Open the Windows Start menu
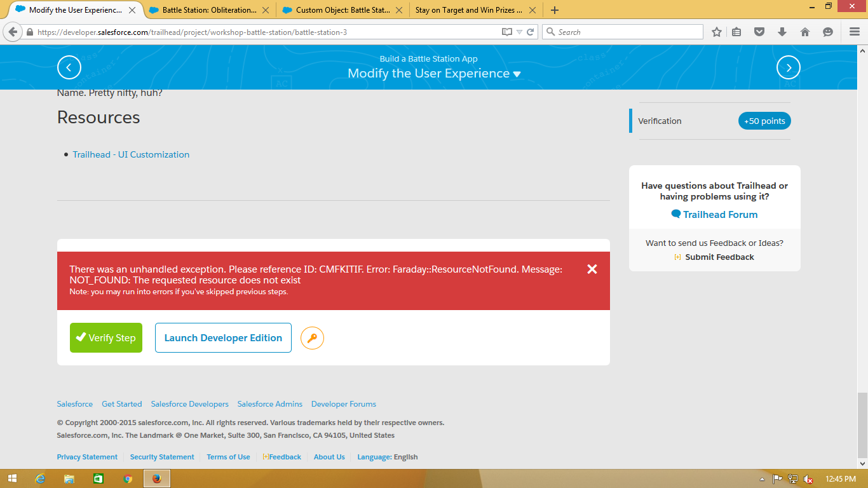The width and height of the screenshot is (868, 488). [x=12, y=478]
